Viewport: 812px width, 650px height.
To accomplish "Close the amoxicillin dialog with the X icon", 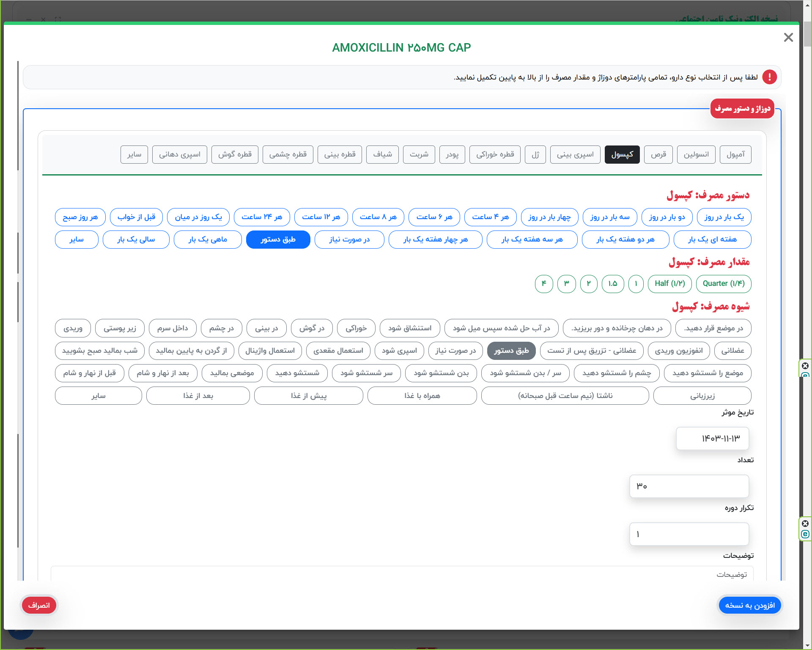I will pyautogui.click(x=788, y=37).
